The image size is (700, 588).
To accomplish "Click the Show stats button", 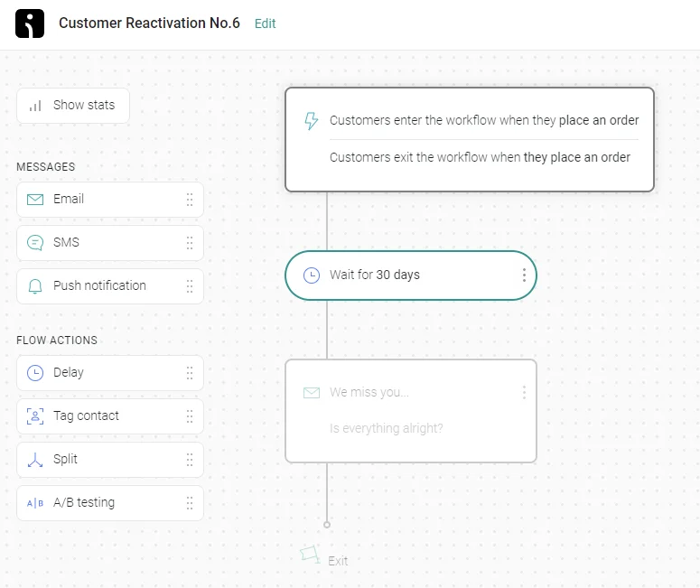I will point(73,106).
